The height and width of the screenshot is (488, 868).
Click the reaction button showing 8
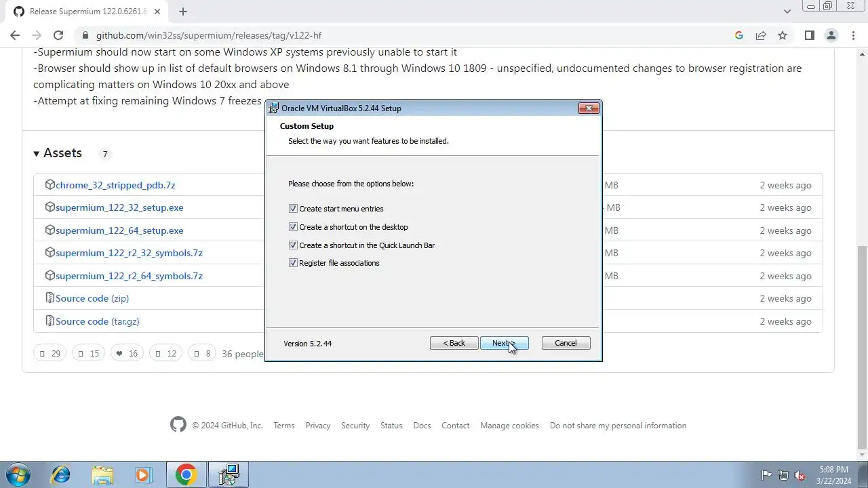pos(202,353)
